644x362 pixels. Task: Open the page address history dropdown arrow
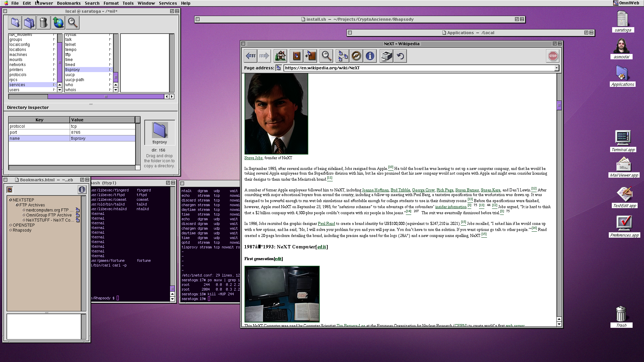pyautogui.click(x=556, y=68)
